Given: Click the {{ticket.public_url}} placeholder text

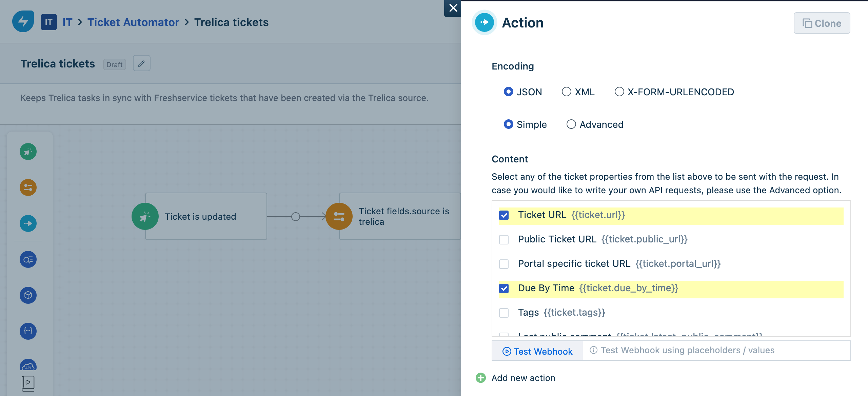Looking at the screenshot, I should [644, 239].
